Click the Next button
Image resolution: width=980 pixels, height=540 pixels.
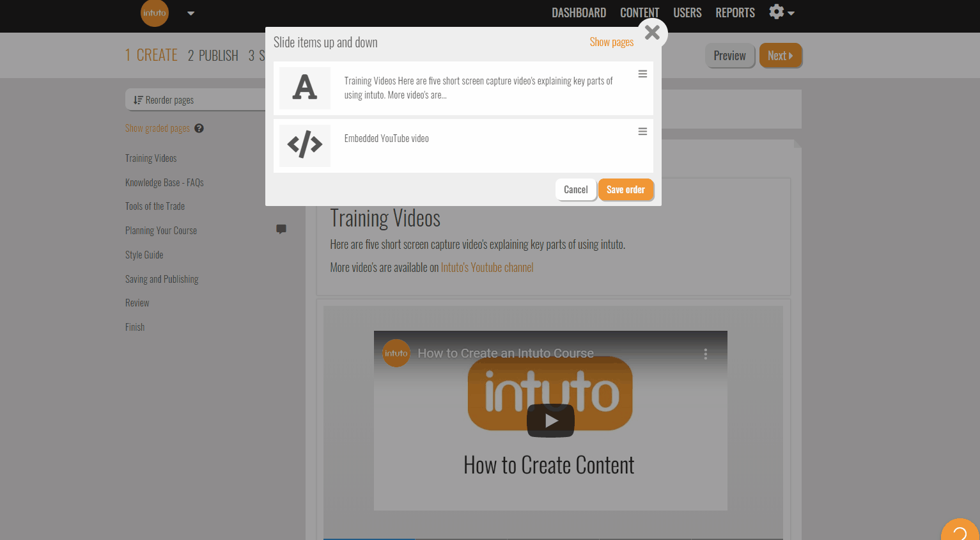click(x=780, y=56)
